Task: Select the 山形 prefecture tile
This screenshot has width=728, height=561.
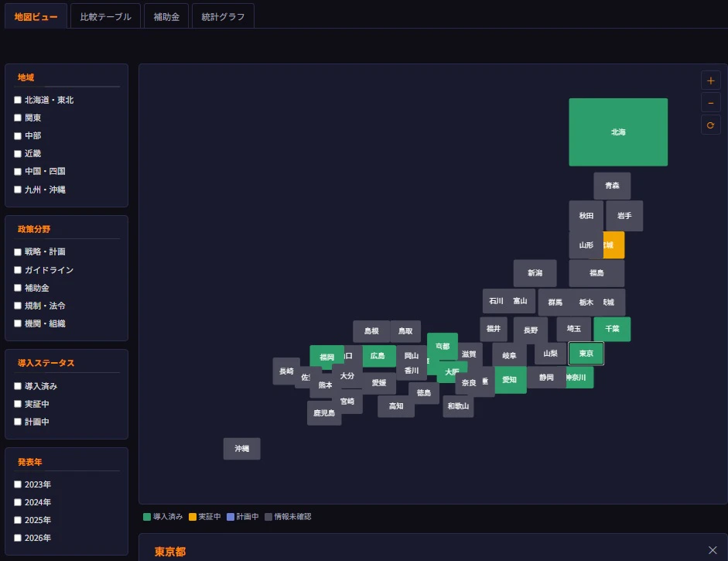Action: pyautogui.click(x=586, y=245)
